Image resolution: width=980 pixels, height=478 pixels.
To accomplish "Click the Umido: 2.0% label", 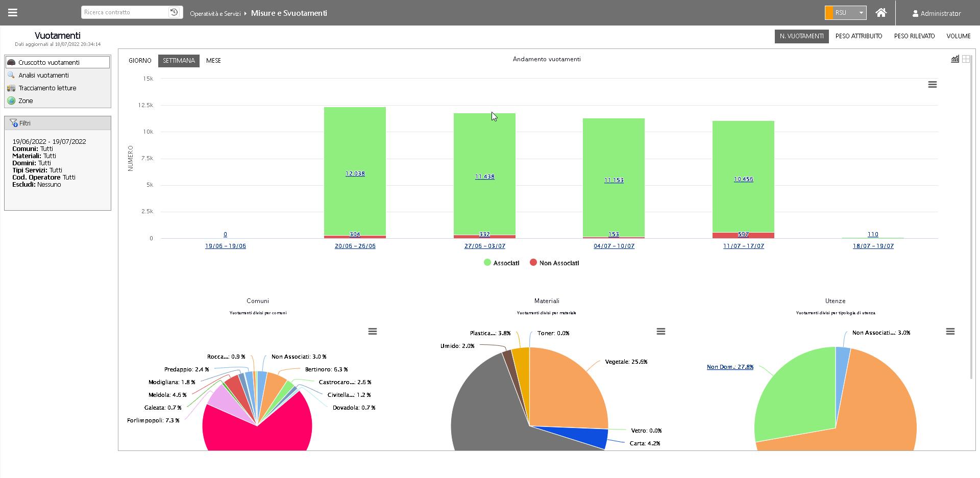I will 457,346.
